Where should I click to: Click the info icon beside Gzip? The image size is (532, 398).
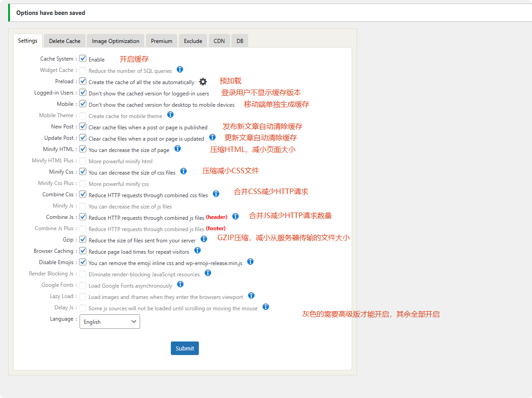coord(204,239)
